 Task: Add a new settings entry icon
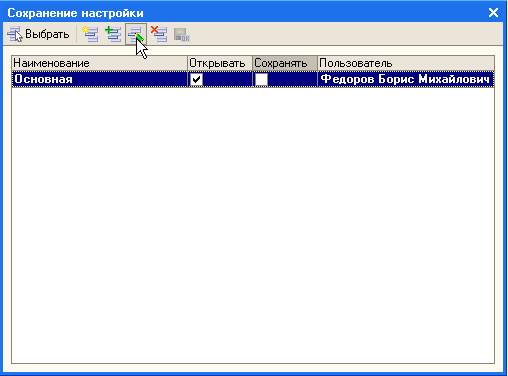[x=90, y=34]
